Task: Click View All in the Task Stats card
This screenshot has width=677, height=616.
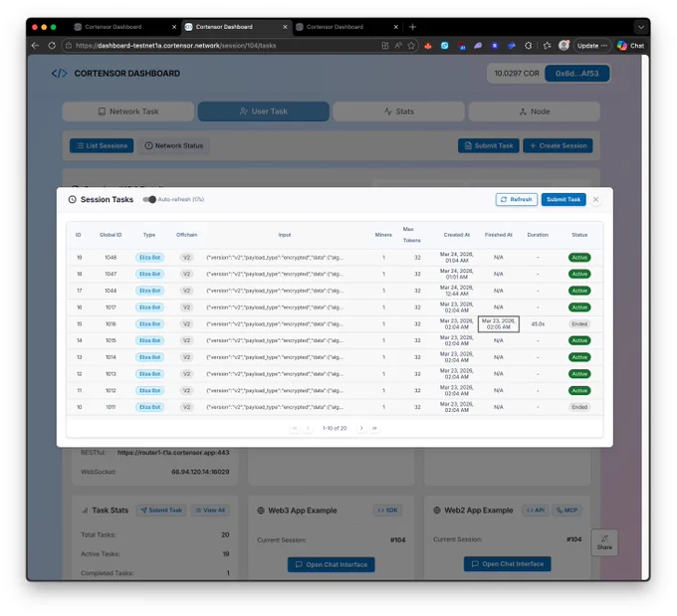Action: point(210,511)
